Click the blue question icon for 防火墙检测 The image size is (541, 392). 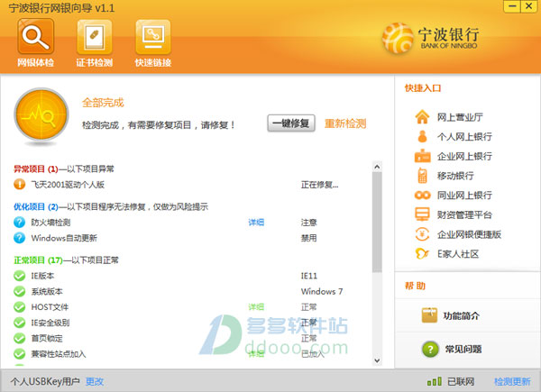[19, 222]
